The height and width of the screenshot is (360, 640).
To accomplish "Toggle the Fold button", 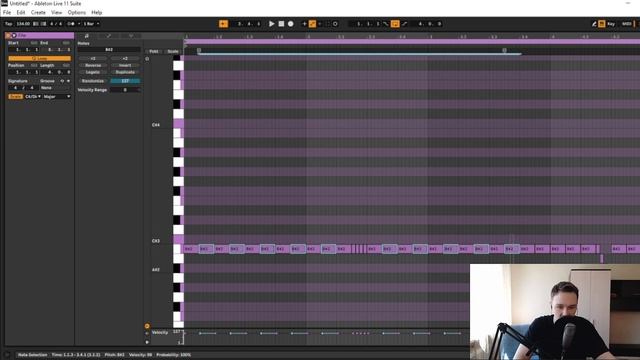I will click(x=153, y=51).
